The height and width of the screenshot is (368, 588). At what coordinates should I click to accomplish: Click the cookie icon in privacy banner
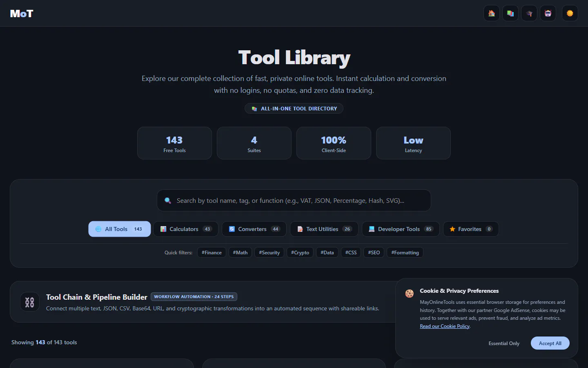point(410,293)
